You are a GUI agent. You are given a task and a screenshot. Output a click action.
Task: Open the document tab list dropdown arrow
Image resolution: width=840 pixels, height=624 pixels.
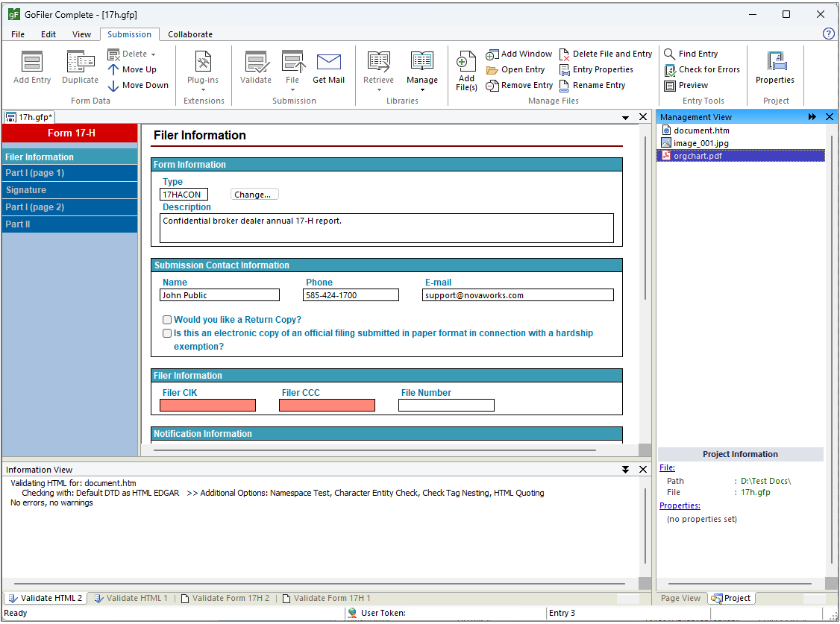coord(625,118)
